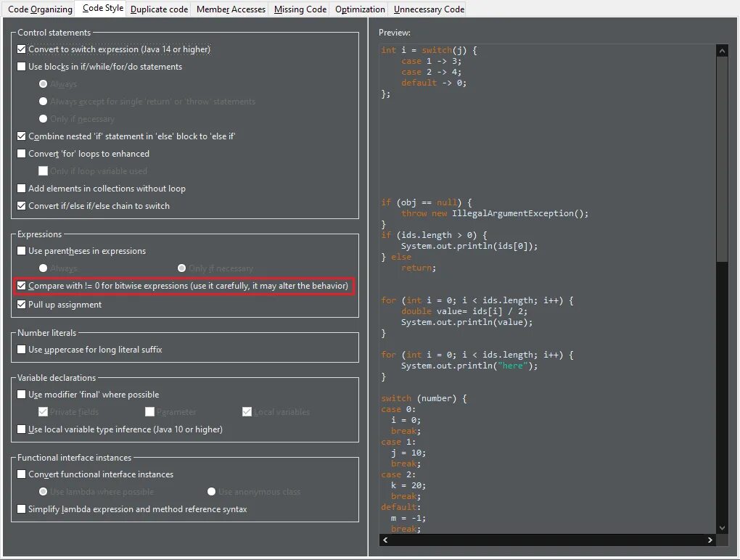Image resolution: width=740 pixels, height=560 pixels.
Task: Disable 'Convert if/else if/else chain to switch'
Action: [x=22, y=205]
